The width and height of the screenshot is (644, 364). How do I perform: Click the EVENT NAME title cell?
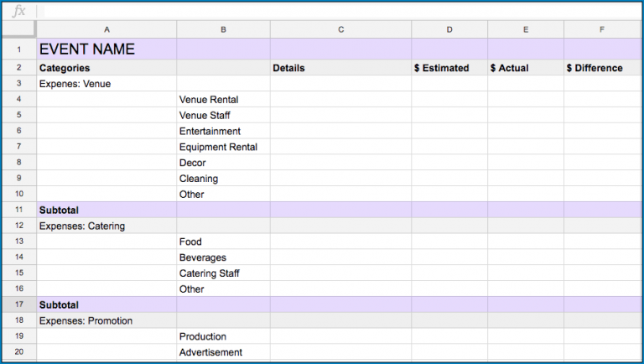(106, 49)
